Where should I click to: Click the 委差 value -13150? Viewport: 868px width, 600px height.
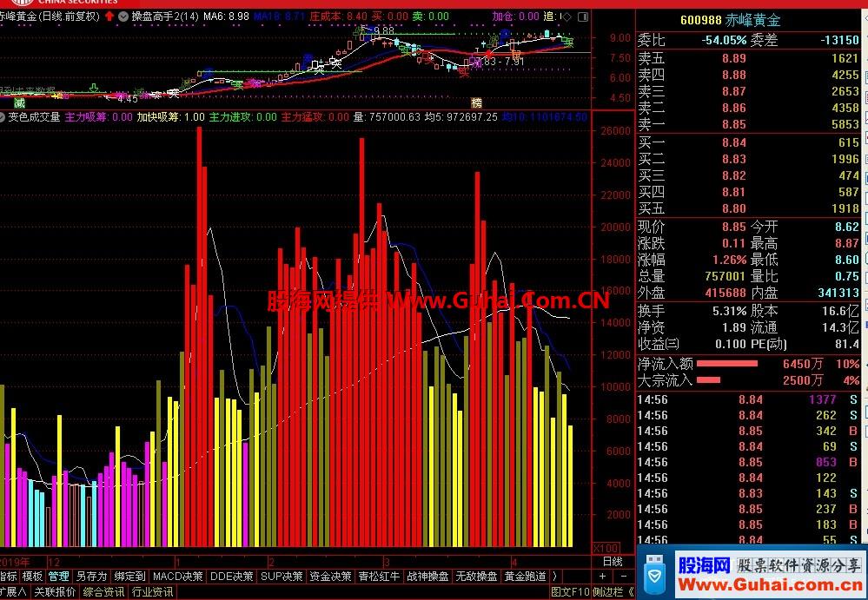(840, 40)
